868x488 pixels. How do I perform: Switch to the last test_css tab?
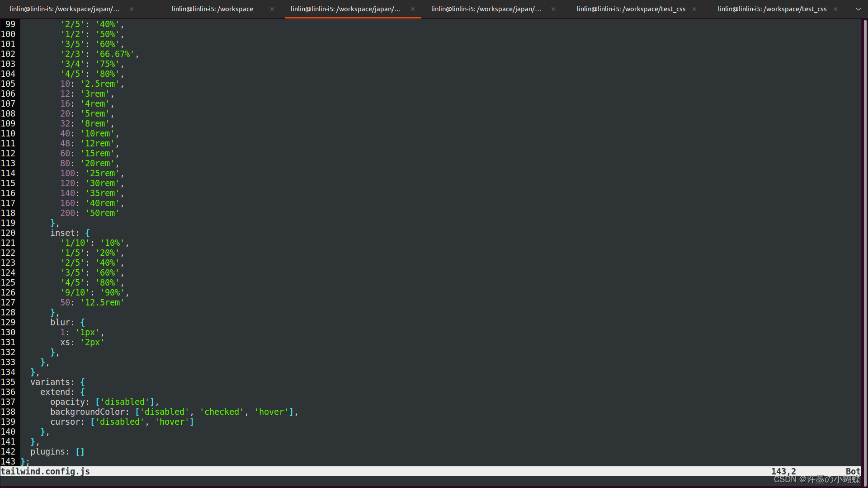[772, 9]
